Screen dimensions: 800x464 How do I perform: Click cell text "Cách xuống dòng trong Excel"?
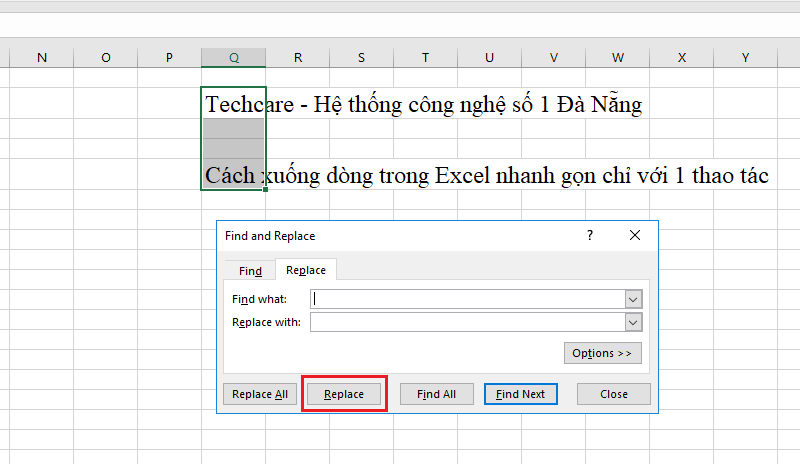(346, 176)
